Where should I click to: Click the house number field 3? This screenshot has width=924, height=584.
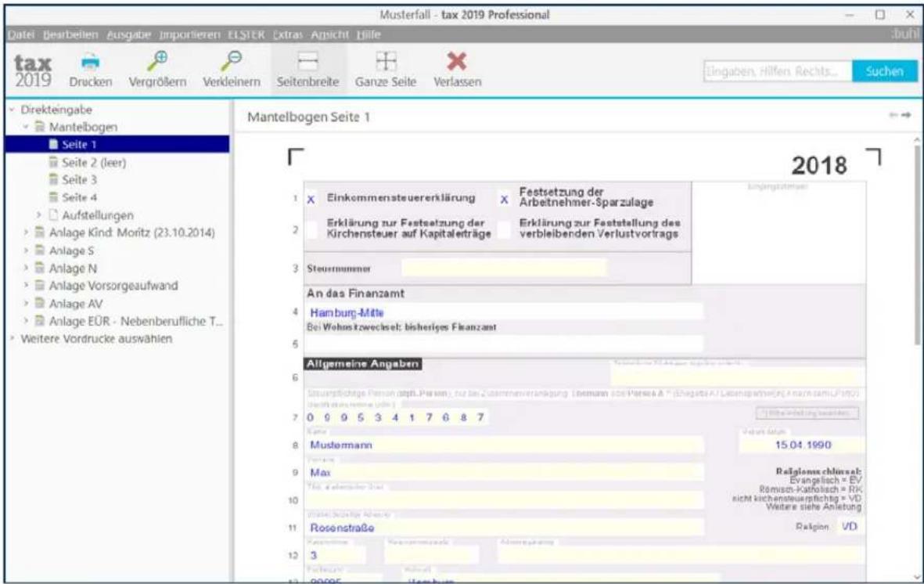pos(336,555)
